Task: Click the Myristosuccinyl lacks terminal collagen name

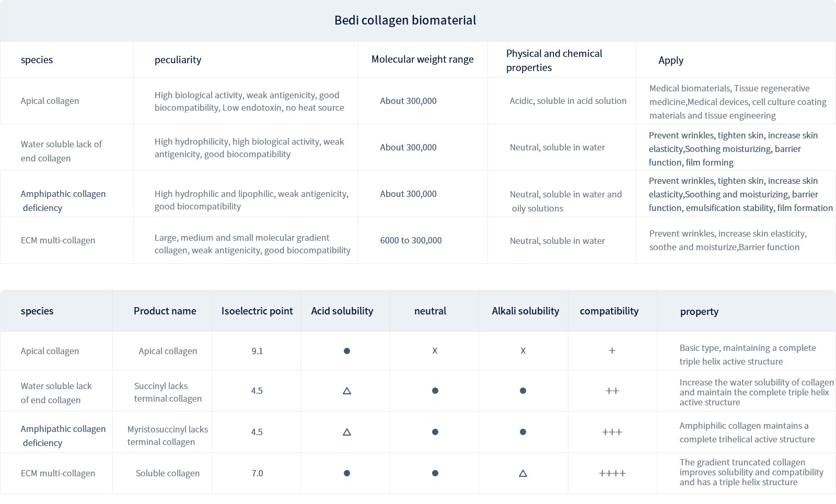Action: pos(167,436)
